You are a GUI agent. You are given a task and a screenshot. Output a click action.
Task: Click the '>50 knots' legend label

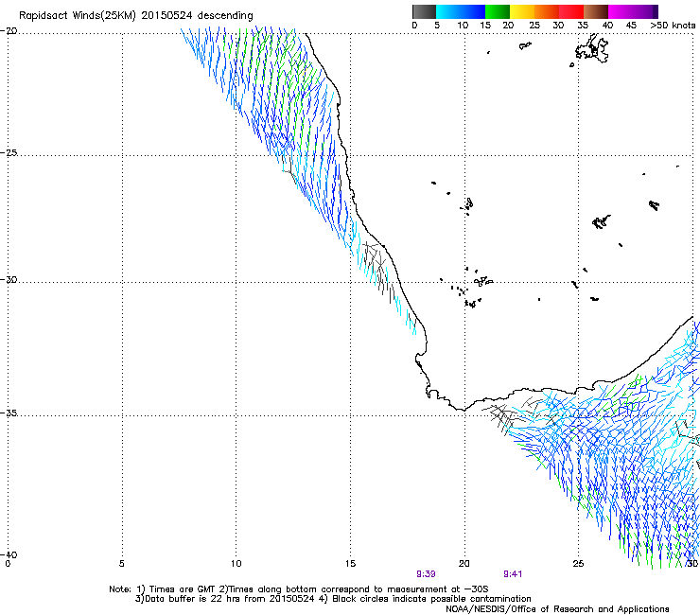(x=673, y=26)
